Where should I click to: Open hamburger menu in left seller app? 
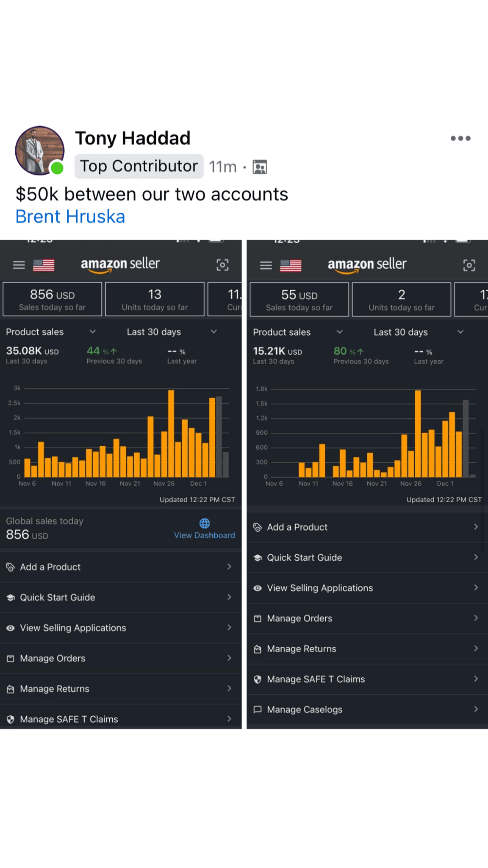point(19,265)
